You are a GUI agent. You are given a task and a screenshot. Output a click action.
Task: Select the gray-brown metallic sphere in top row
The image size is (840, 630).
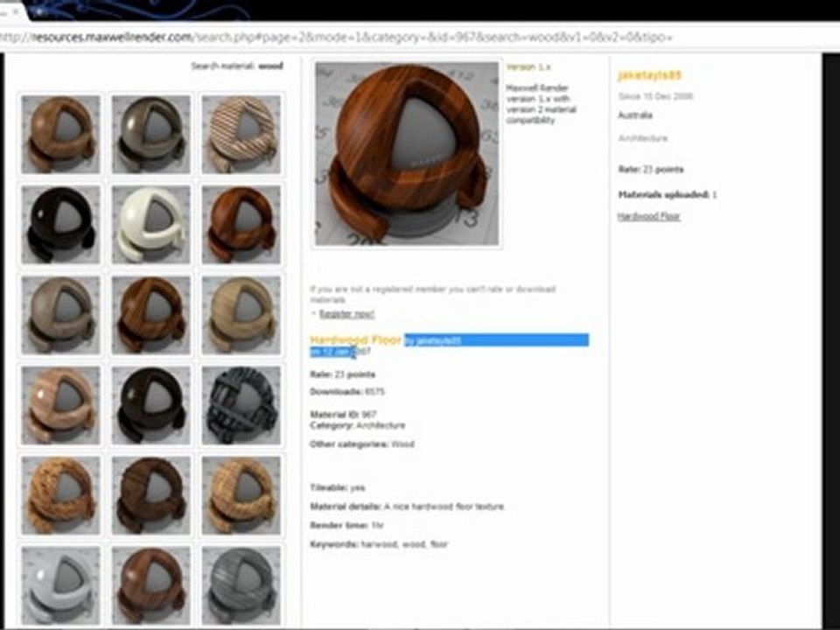150,134
